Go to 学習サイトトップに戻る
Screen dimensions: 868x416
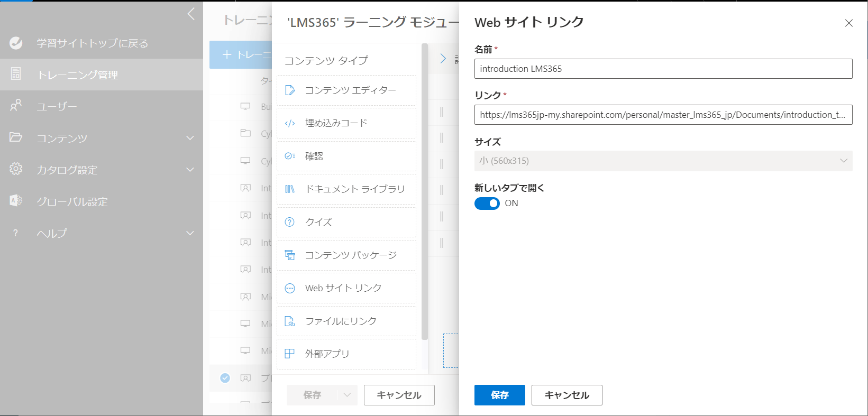pyautogui.click(x=102, y=43)
